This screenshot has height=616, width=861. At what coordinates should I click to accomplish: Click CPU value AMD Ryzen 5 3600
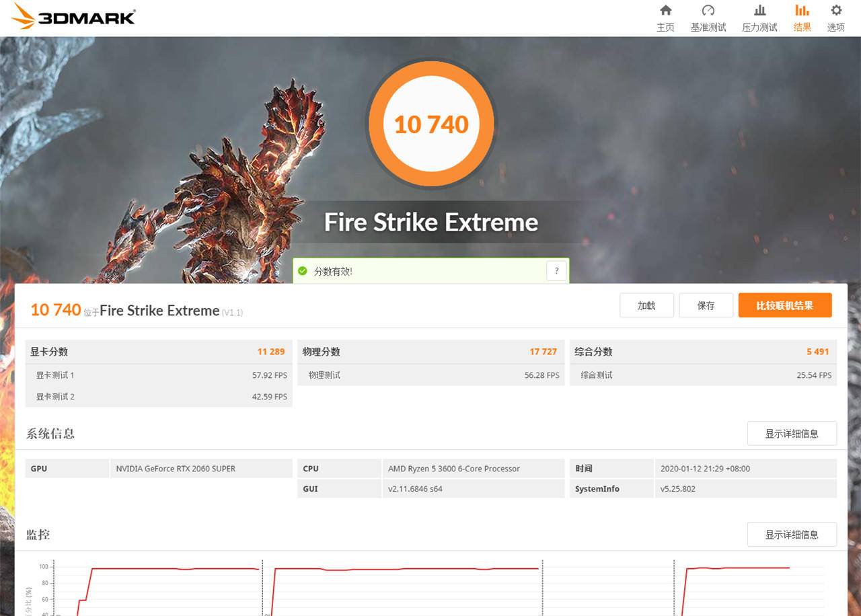(x=454, y=469)
